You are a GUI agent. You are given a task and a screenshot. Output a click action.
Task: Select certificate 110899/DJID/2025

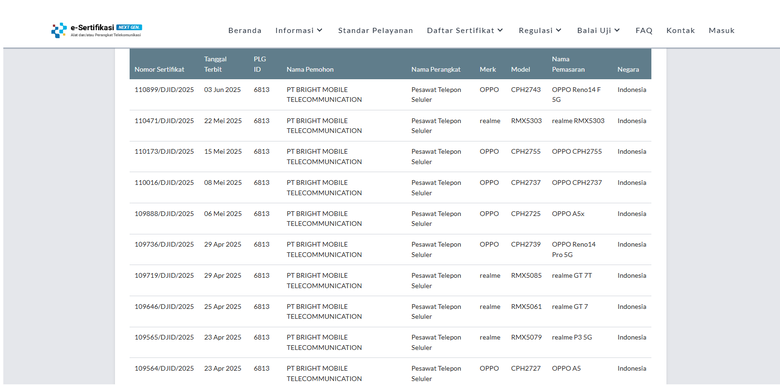(164, 90)
